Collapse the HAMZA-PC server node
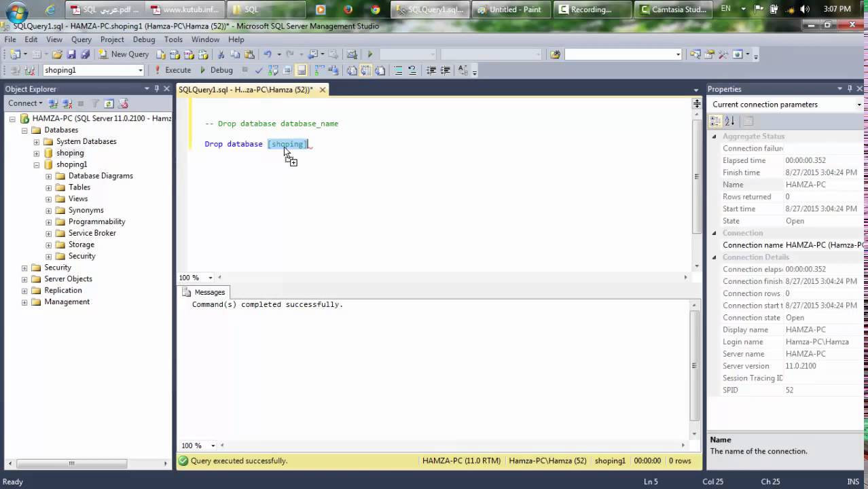This screenshot has height=489, width=868. tap(12, 118)
